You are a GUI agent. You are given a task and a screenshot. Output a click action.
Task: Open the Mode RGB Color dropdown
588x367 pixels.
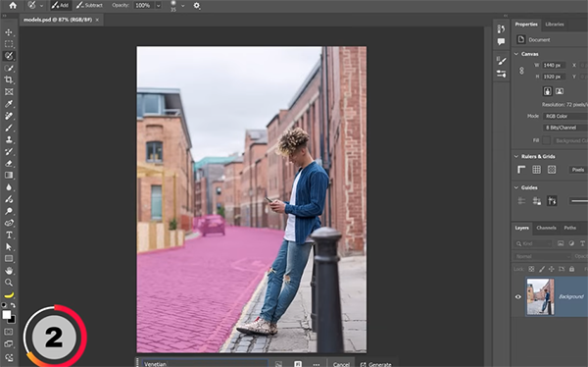565,116
